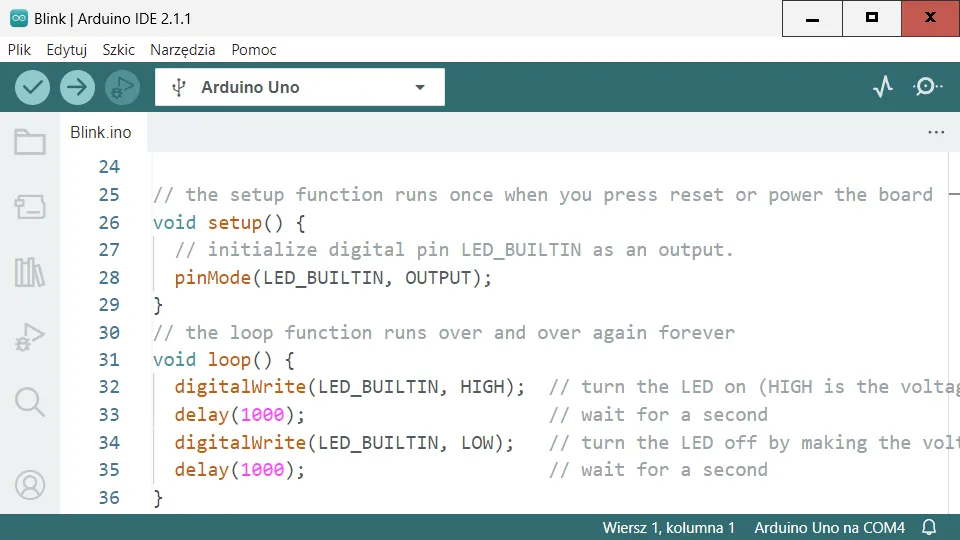Click 'digitalWrite(LED_BUILTIN, LOW);' statement

(344, 443)
